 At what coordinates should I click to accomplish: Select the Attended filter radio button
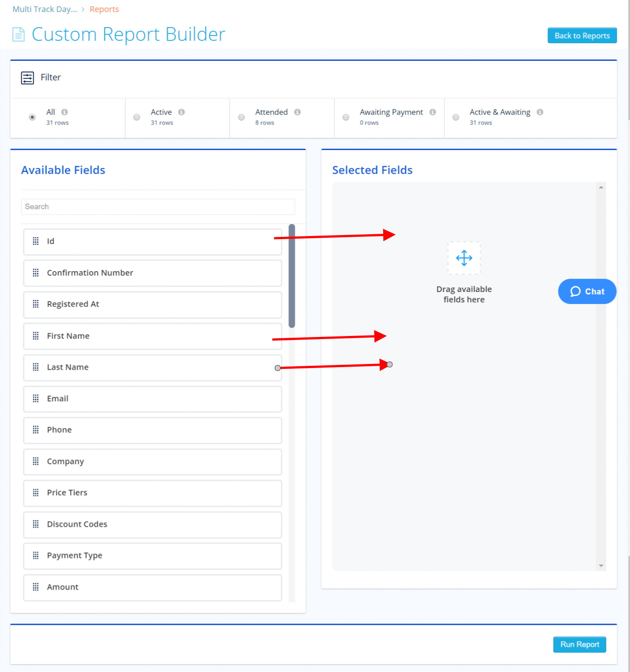click(x=242, y=117)
